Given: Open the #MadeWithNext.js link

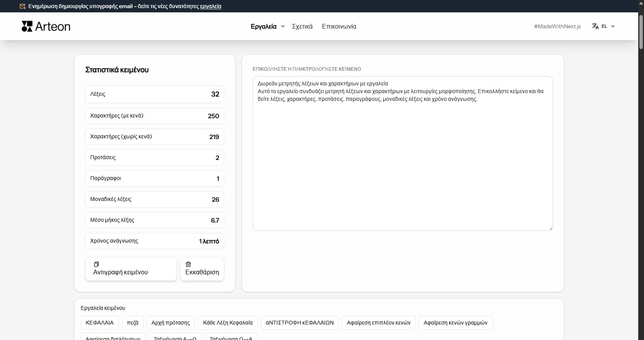Looking at the screenshot, I should 557,26.
